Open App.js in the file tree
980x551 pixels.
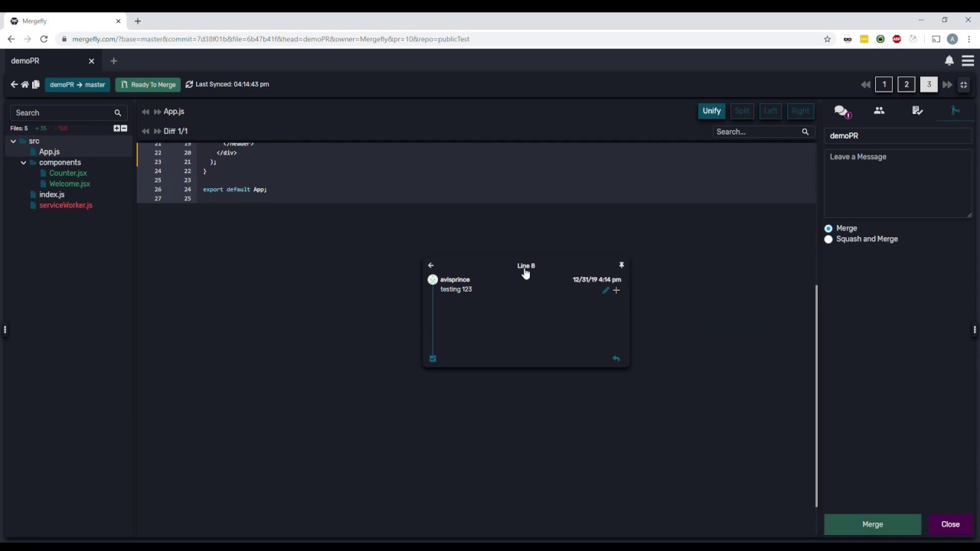tap(49, 152)
